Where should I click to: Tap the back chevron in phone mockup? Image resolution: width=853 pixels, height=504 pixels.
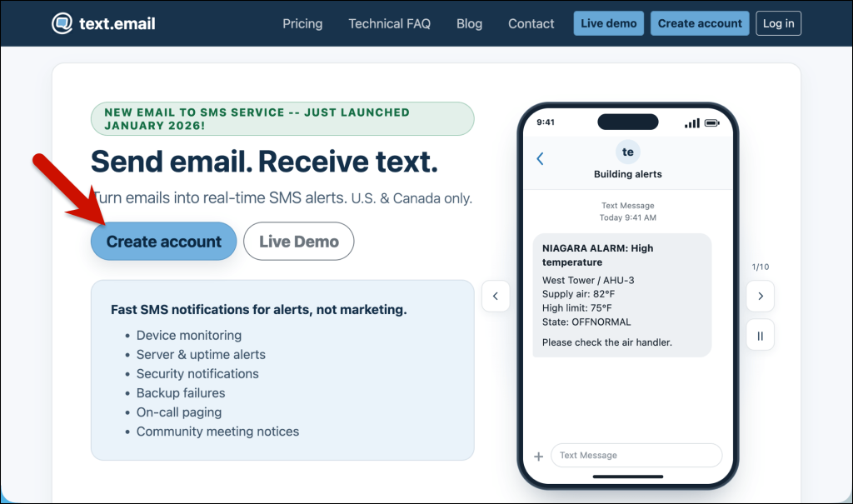540,159
